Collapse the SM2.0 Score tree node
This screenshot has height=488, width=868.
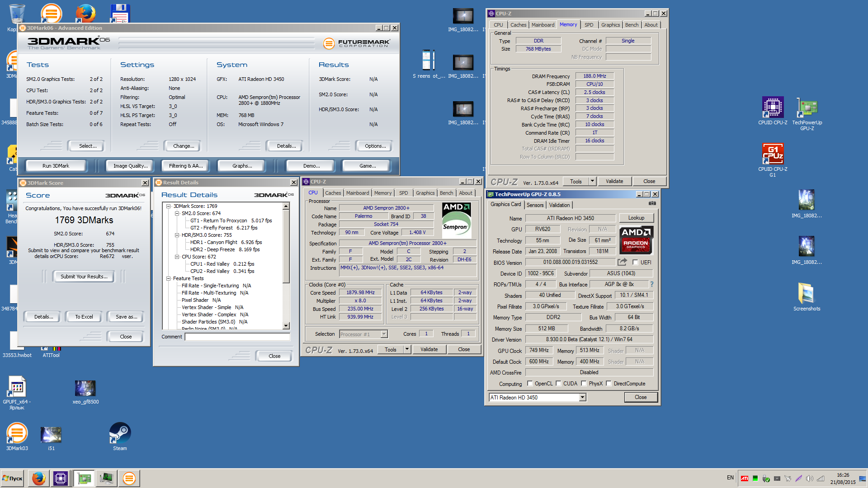pos(177,213)
